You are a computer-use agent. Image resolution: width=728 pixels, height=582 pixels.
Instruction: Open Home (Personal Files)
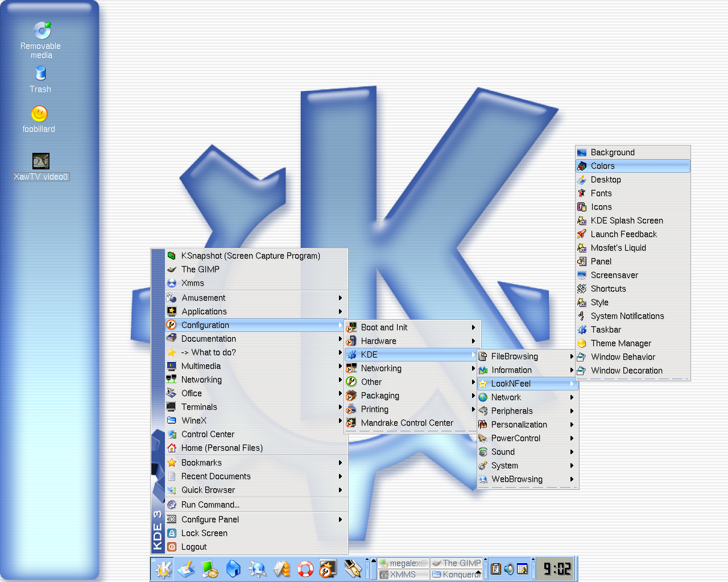[256, 448]
